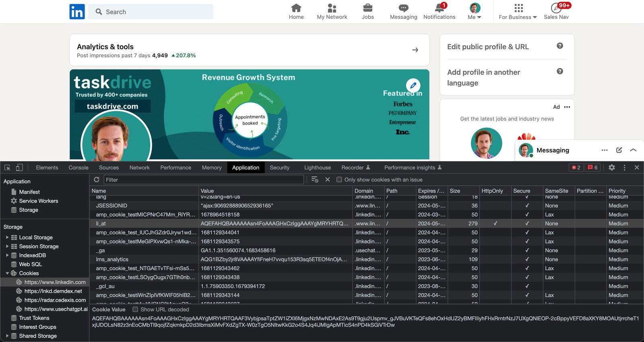Toggle DevTools device toolbar icon
The height and width of the screenshot is (342, 644).
click(x=19, y=168)
